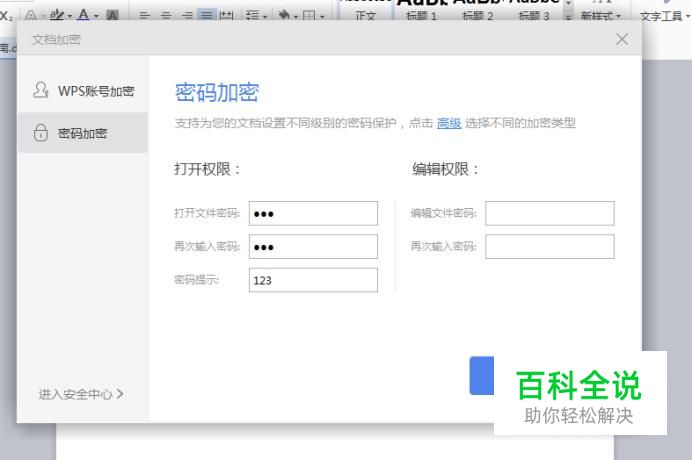Open shading color dropdown arrow

[x=296, y=17]
